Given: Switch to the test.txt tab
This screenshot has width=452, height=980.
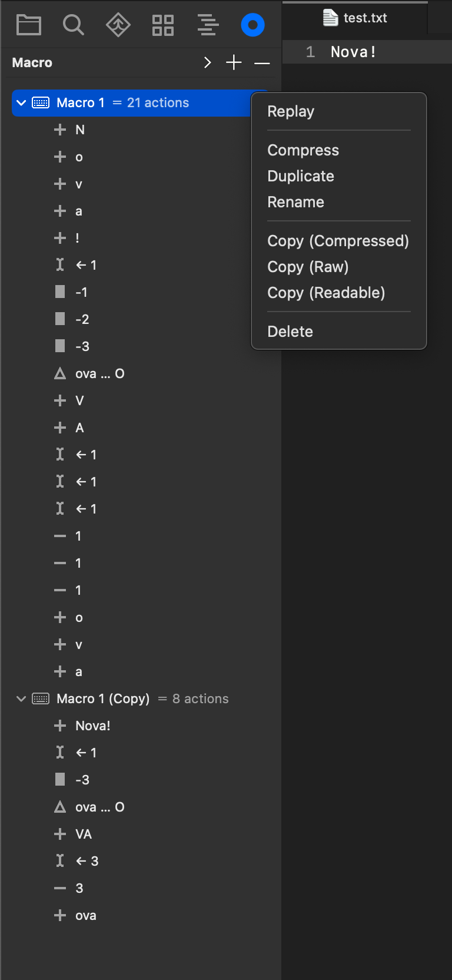Looking at the screenshot, I should (x=355, y=18).
